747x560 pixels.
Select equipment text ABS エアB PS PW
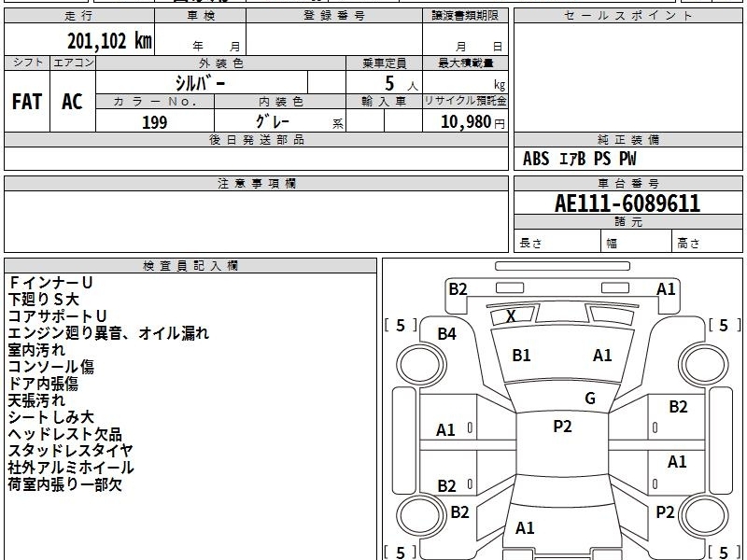(x=579, y=159)
